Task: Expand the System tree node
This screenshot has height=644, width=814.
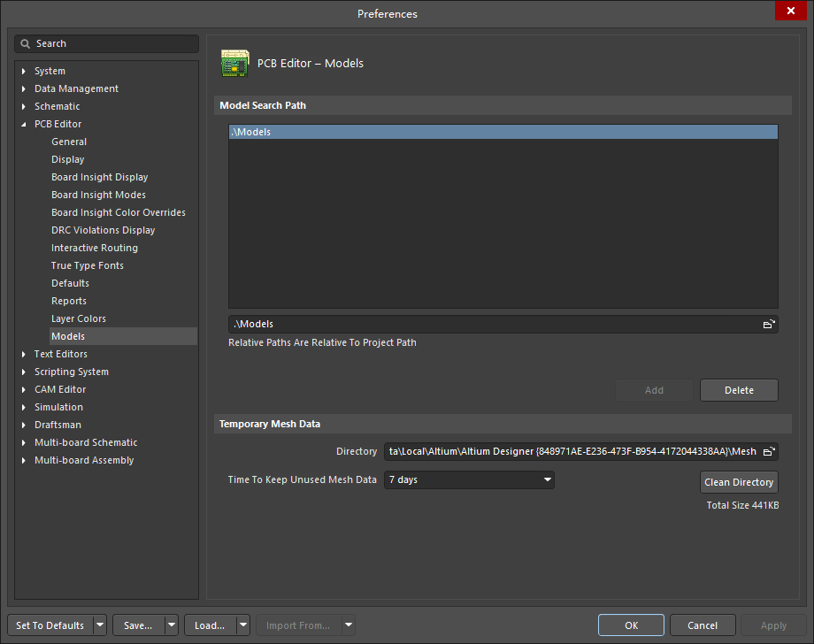Action: point(23,71)
